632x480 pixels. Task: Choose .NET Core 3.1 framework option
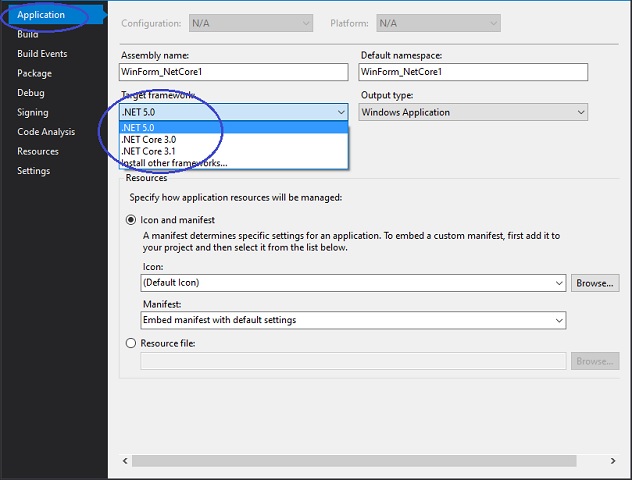click(234, 151)
